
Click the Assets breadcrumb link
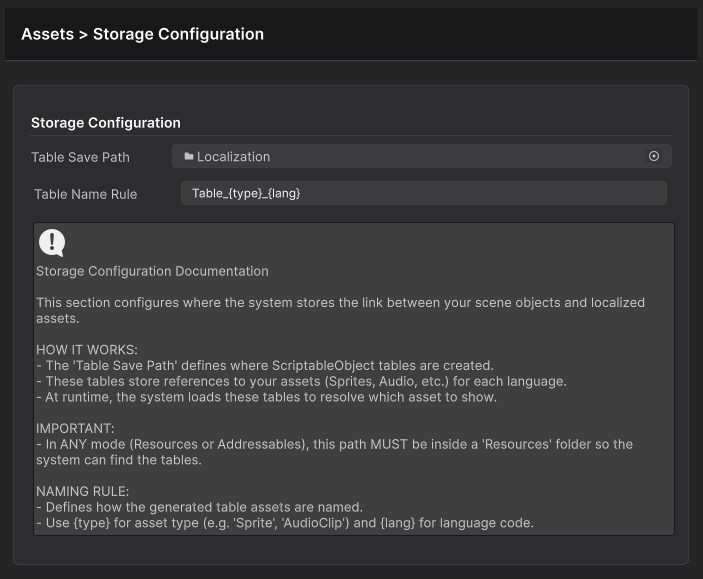tap(48, 34)
